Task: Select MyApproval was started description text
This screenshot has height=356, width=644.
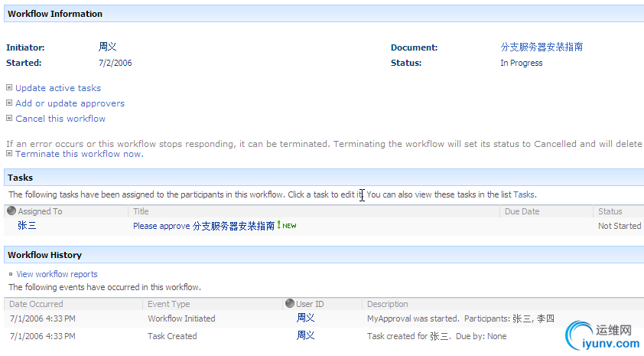Action: (x=460, y=318)
